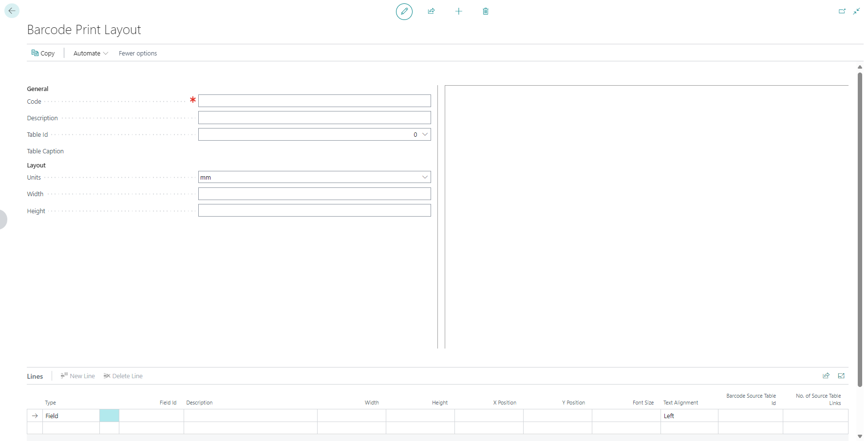Click Fewer options

pos(138,53)
